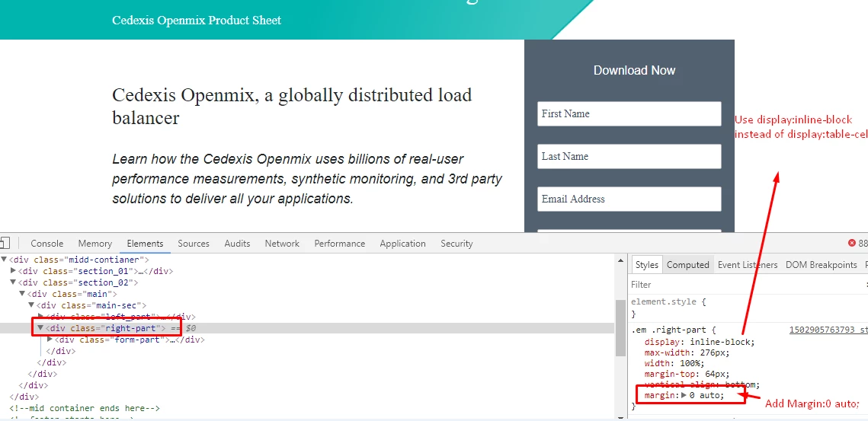Open the Sources tab
The image size is (868, 421).
click(194, 244)
